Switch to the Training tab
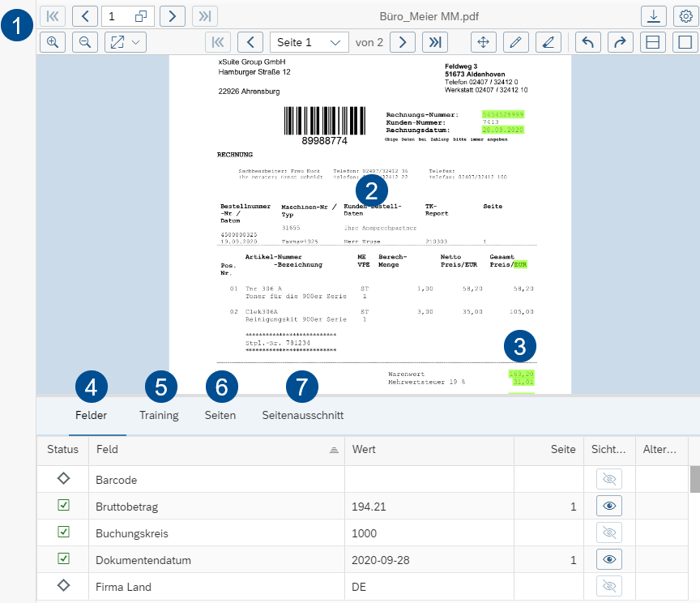Image resolution: width=700 pixels, height=603 pixels. coord(159,415)
